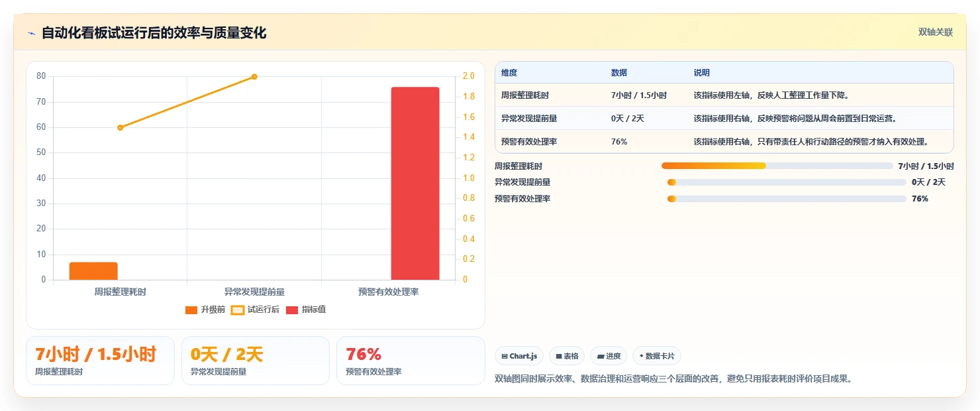Click table data cell 0天 / 2天
Viewport: 980px width, 411px height.
(x=628, y=119)
